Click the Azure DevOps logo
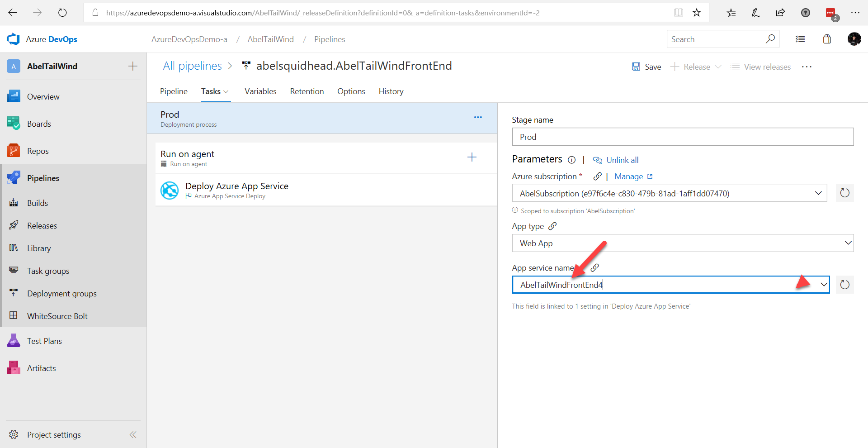 13,39
